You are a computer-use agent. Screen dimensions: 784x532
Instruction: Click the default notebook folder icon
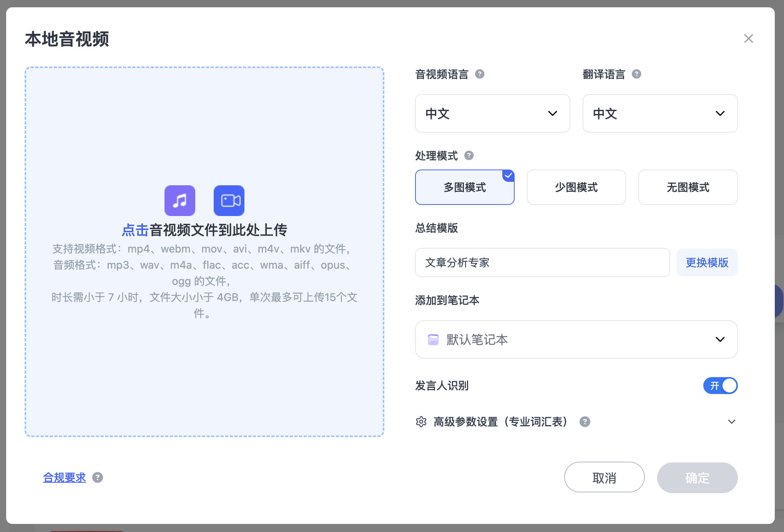pyautogui.click(x=433, y=339)
